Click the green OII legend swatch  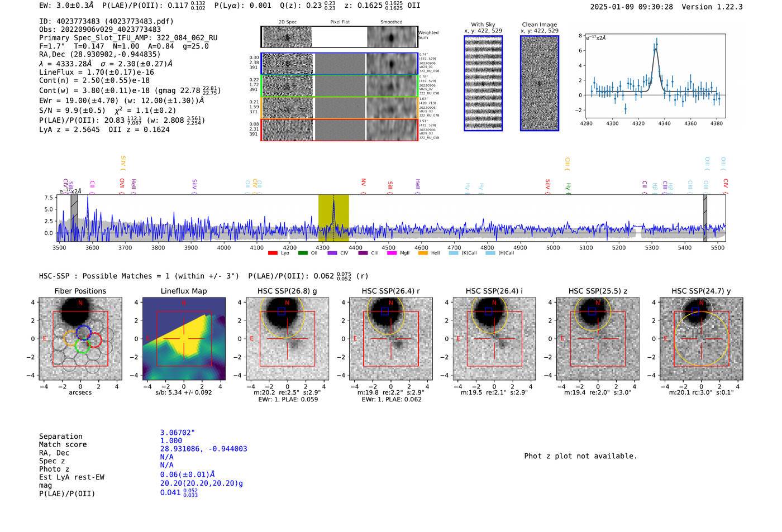click(303, 253)
